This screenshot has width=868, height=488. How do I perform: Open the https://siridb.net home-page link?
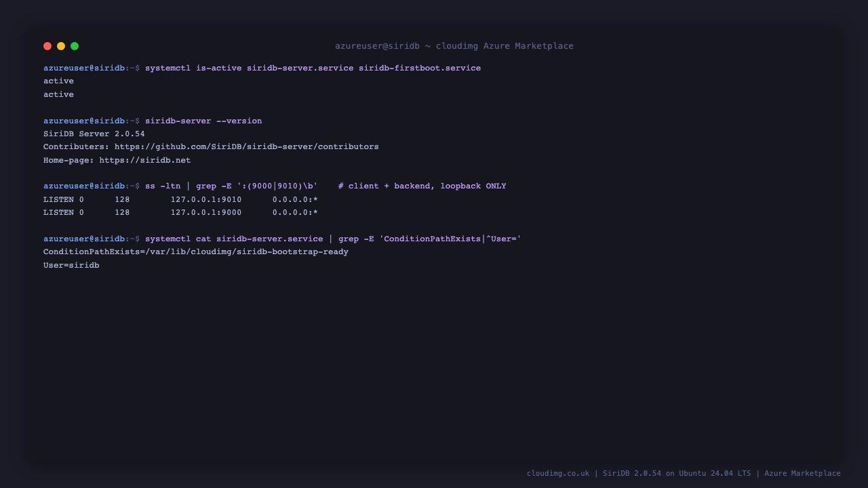click(x=145, y=161)
